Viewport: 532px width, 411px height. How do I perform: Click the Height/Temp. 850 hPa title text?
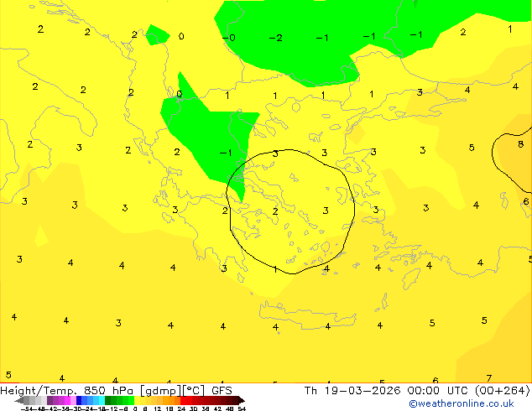pyautogui.click(x=116, y=390)
